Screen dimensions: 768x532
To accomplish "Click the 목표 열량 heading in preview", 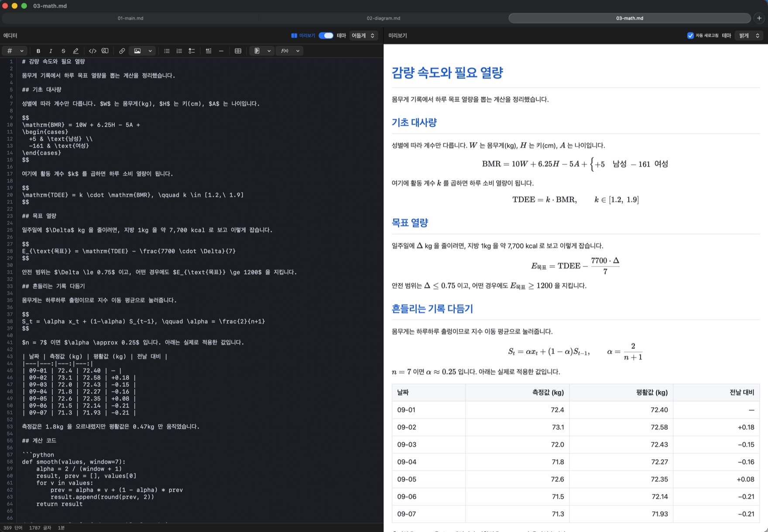I will (x=410, y=223).
